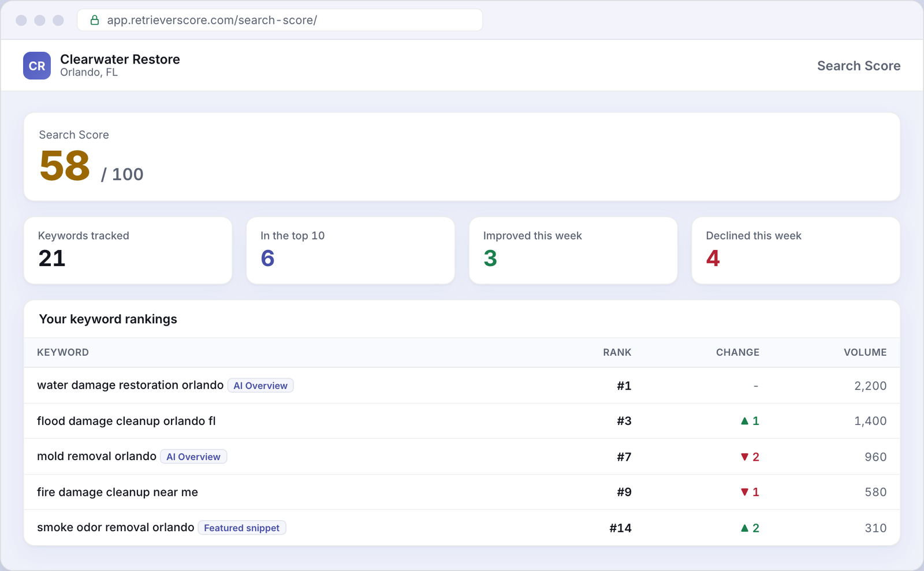
Task: Open the Search Score header link
Action: pyautogui.click(x=859, y=66)
